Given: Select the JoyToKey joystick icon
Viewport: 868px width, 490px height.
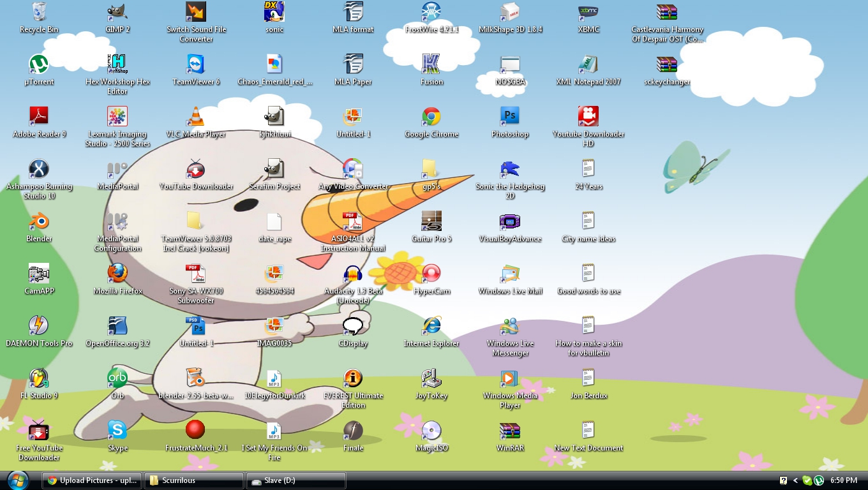Looking at the screenshot, I should click(431, 378).
